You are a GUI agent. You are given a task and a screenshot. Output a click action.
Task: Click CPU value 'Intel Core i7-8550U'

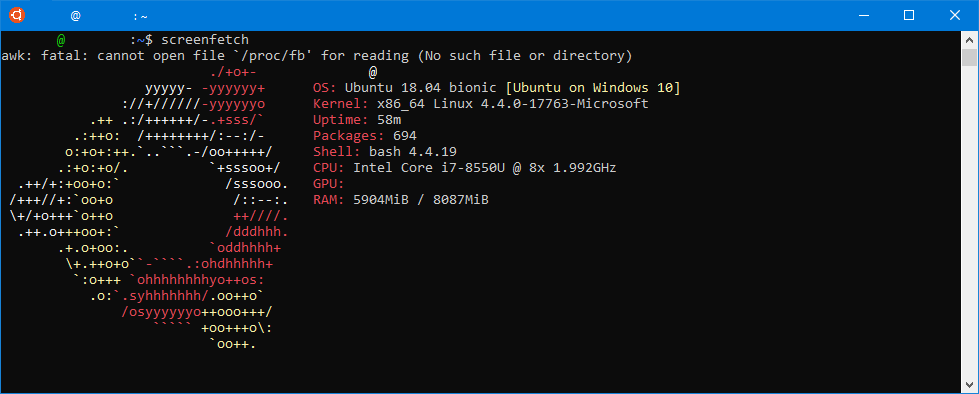point(429,168)
